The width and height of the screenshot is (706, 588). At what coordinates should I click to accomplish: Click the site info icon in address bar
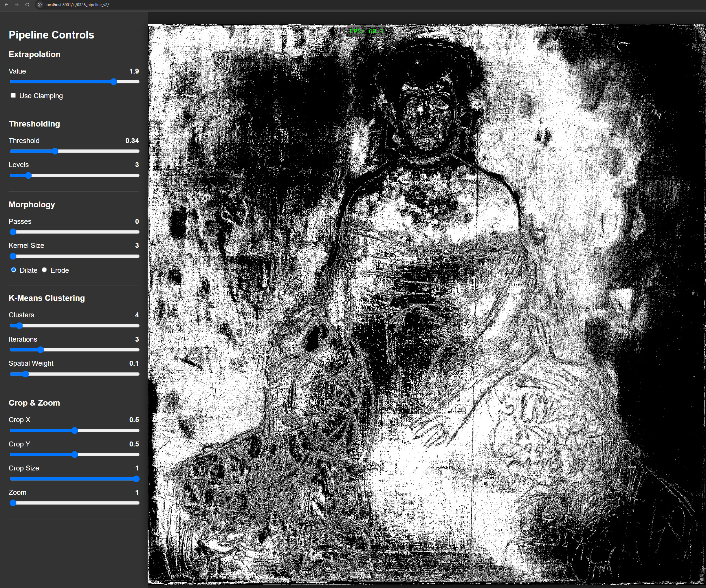coord(40,5)
